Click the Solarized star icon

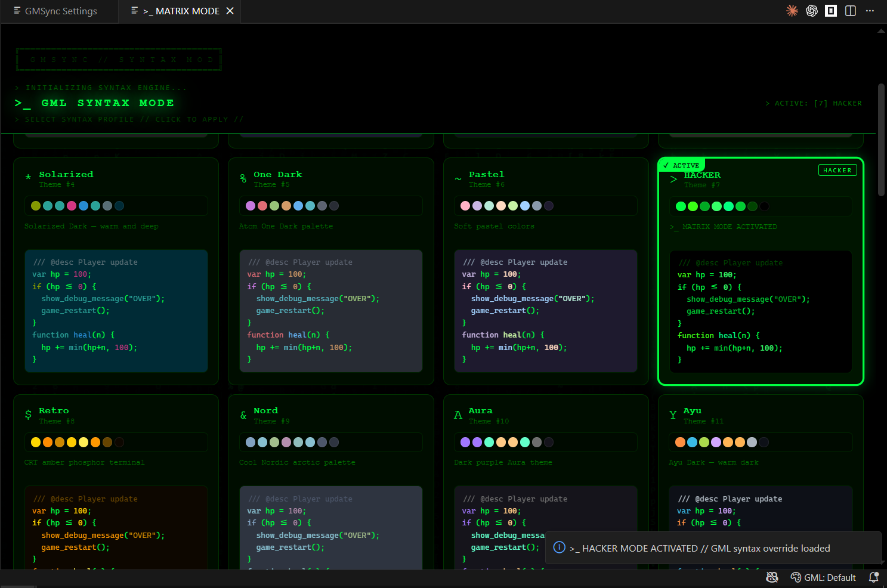tap(28, 178)
